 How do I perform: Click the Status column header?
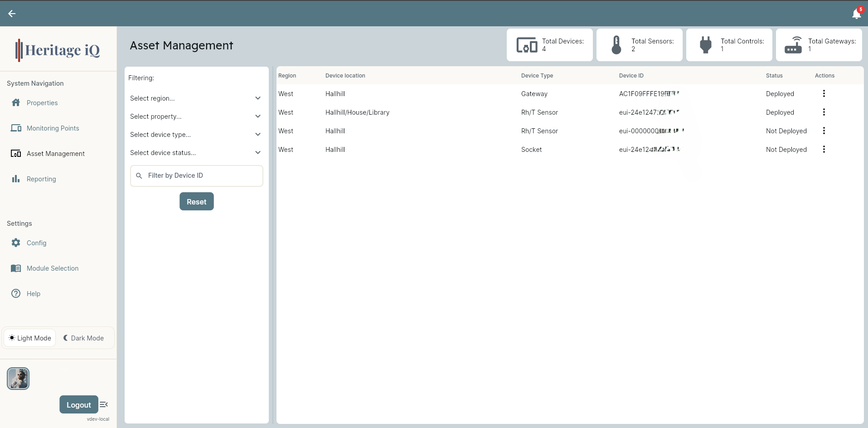pyautogui.click(x=774, y=76)
